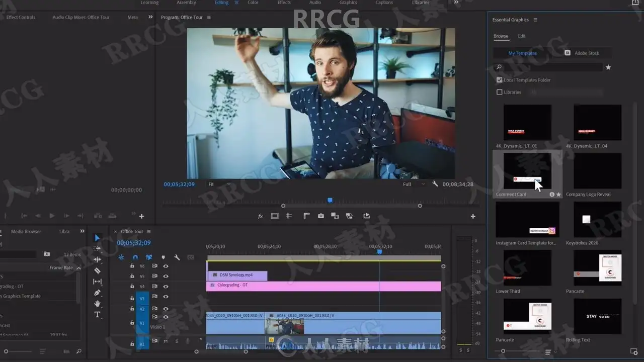Toggle global FX mute in monitor
Image resolution: width=644 pixels, height=362 pixels.
point(260,216)
